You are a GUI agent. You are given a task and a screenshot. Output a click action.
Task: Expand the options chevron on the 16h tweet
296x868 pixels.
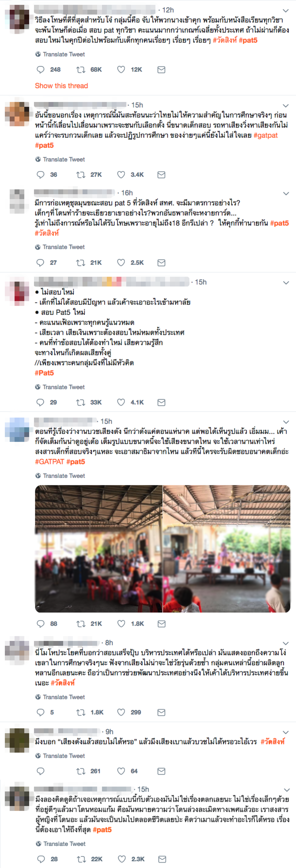286,193
